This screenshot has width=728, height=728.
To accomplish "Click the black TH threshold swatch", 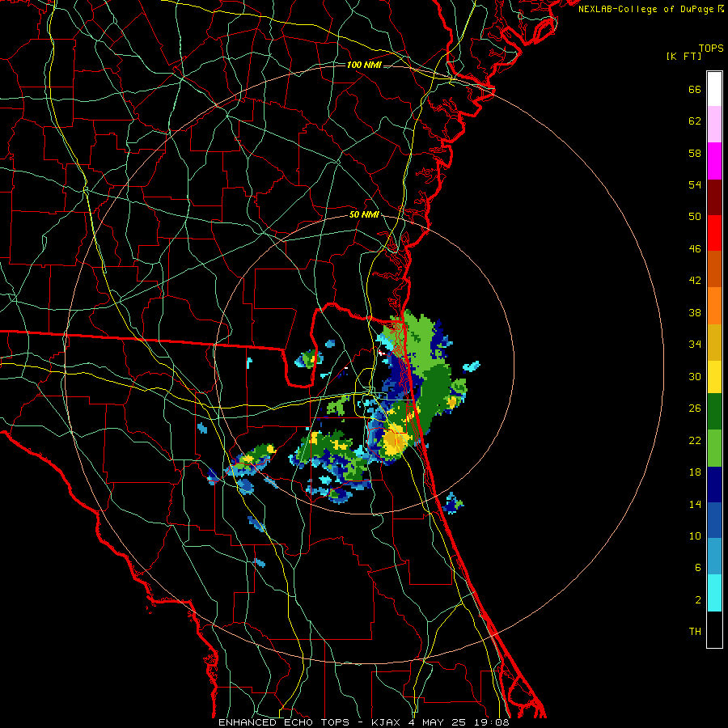I will click(714, 629).
